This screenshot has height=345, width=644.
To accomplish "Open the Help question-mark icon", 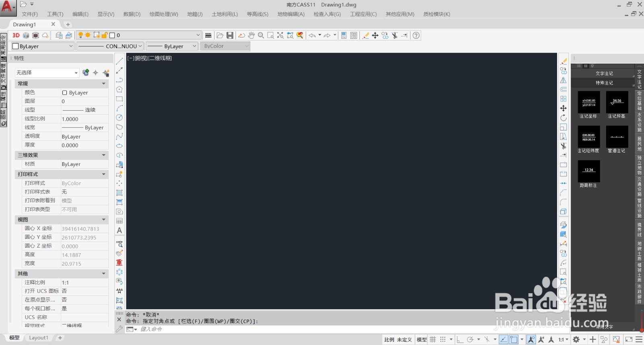I will click(416, 35).
